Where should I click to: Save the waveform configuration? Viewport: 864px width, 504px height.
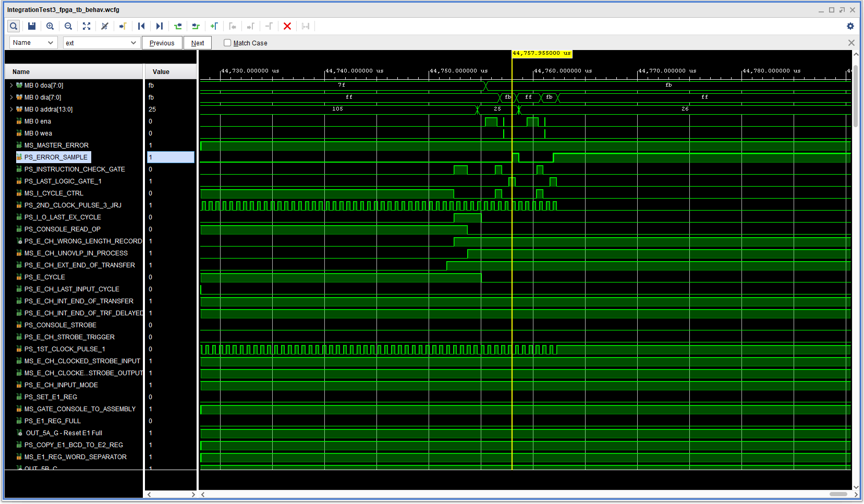coord(31,26)
